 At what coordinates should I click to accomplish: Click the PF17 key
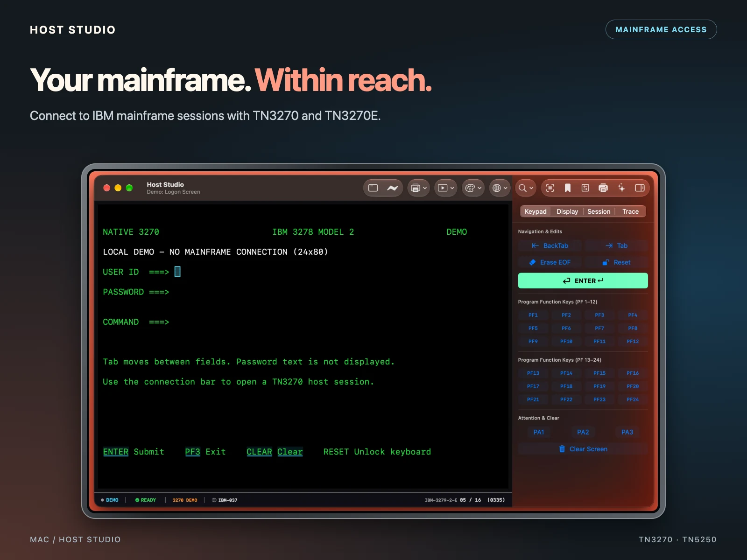click(x=533, y=386)
